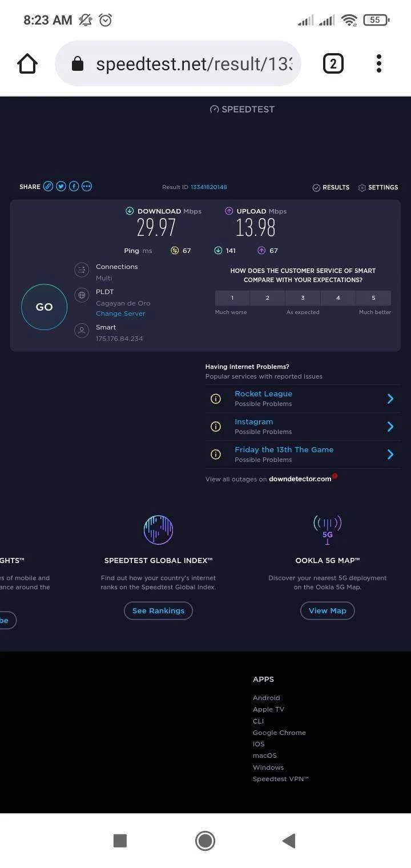The height and width of the screenshot is (868, 411).
Task: Start test with GO button
Action: click(45, 307)
